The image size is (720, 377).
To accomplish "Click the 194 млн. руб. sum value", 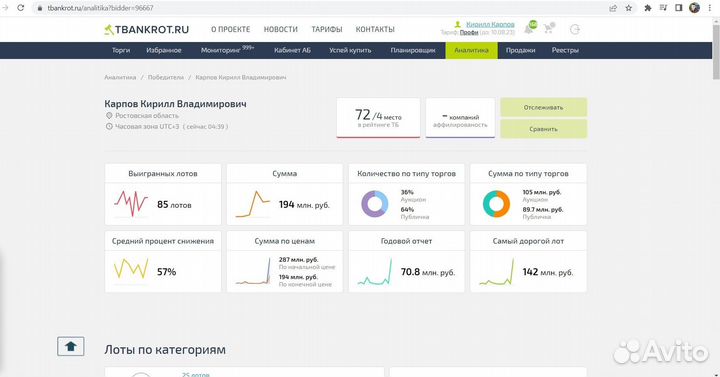I will coord(304,205).
